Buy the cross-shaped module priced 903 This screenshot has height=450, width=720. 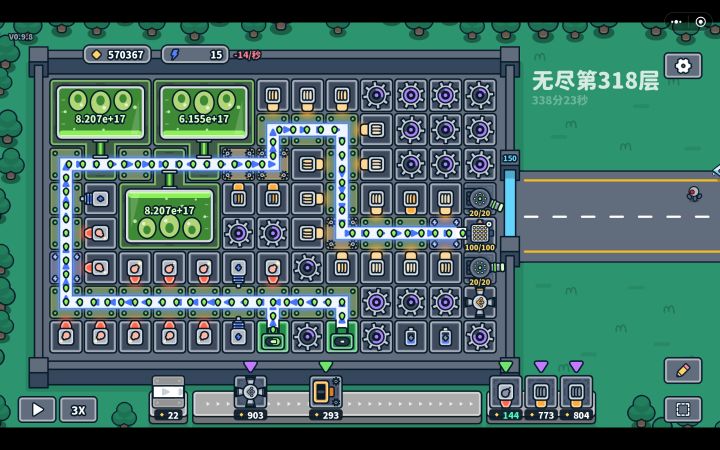coord(250,398)
